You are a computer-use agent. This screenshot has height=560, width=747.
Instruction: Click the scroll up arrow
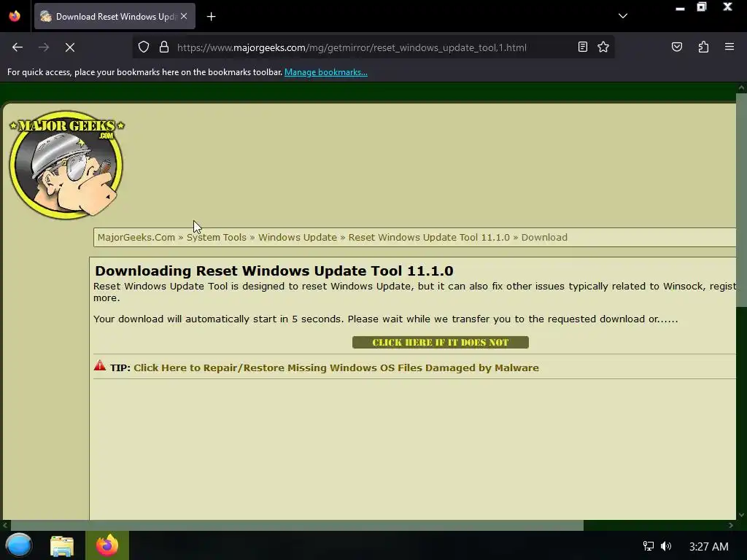pyautogui.click(x=741, y=87)
